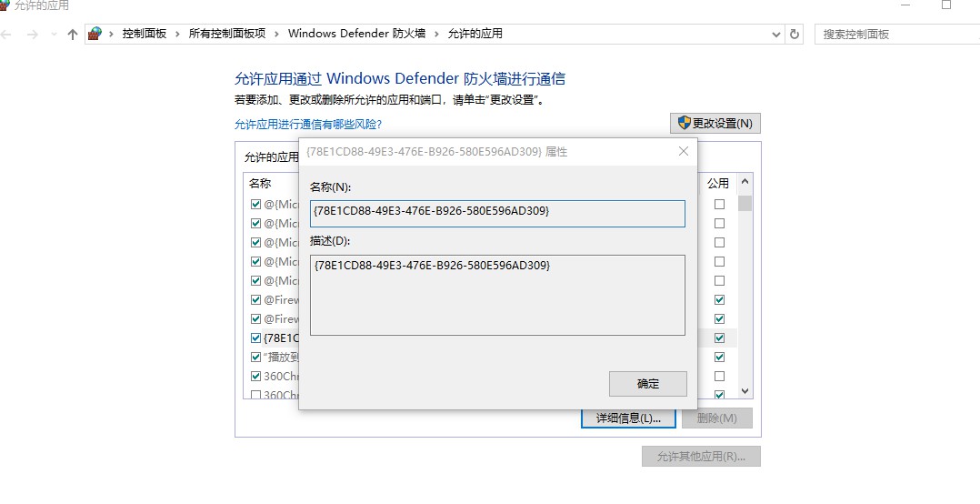
Task: Toggle the 公用 checkbox in "播放到 row
Action: tap(719, 357)
